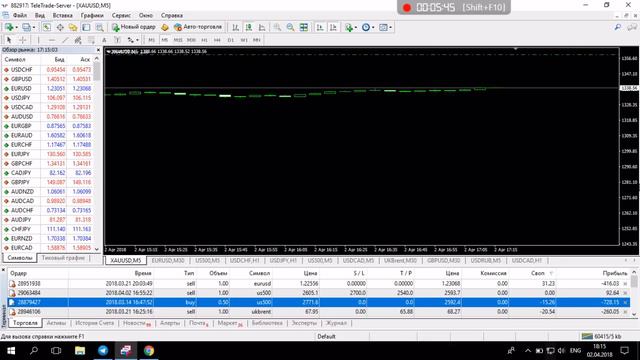The width and height of the screenshot is (640, 360).
Task: Switch chart to candlesticks icon
Action: pyautogui.click(x=249, y=27)
